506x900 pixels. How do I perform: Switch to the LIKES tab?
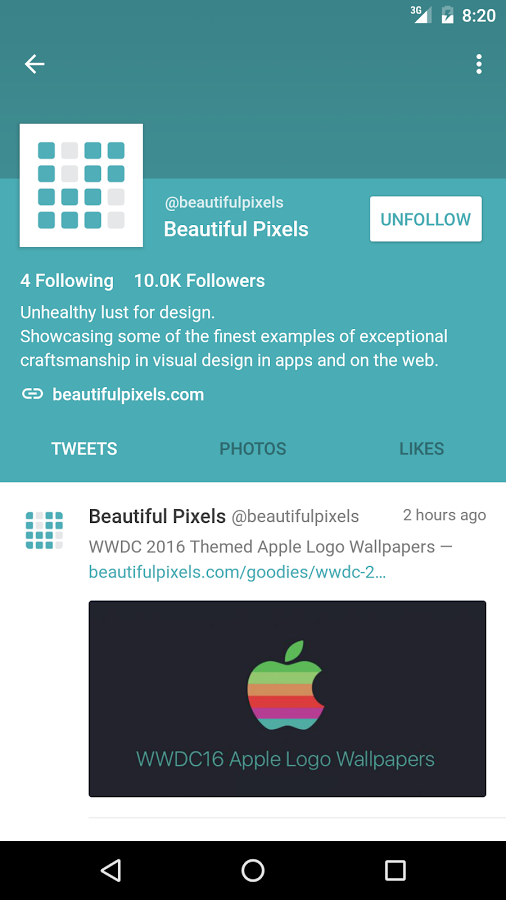[422, 448]
